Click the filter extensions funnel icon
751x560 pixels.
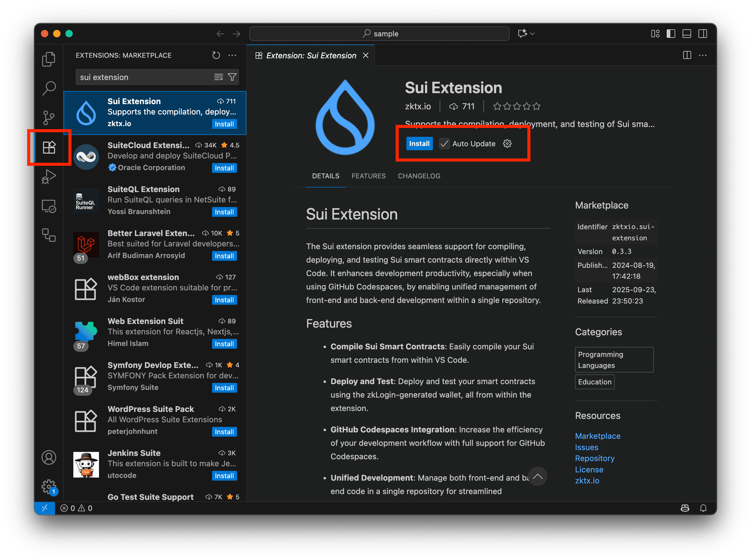pyautogui.click(x=232, y=77)
